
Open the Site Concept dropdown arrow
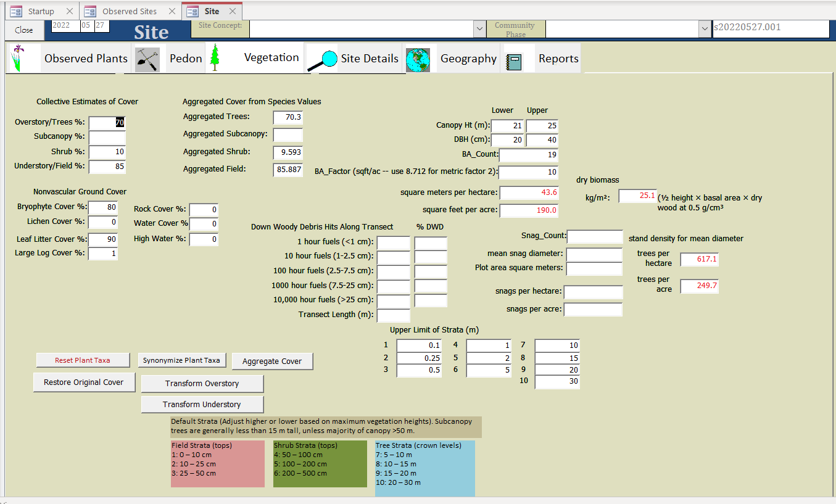tap(479, 28)
